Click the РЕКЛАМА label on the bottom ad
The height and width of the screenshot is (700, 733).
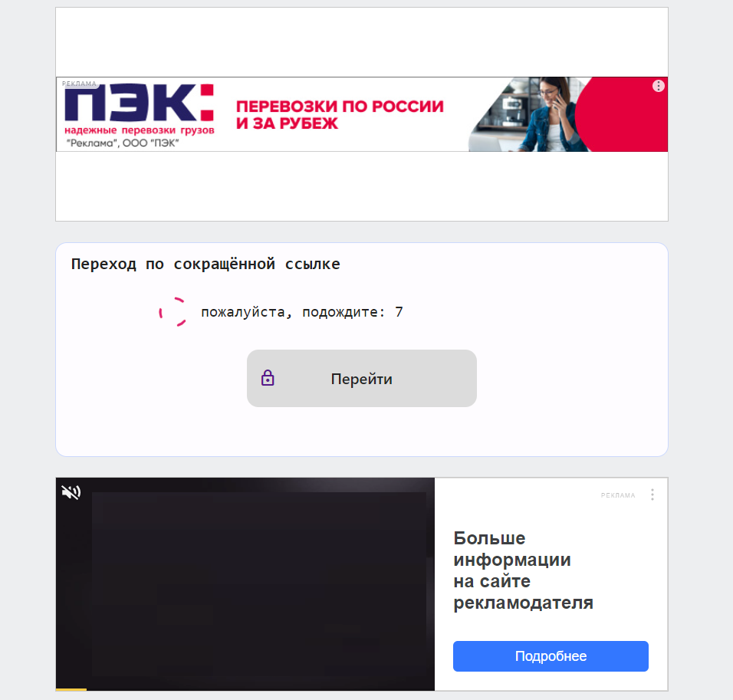point(618,495)
